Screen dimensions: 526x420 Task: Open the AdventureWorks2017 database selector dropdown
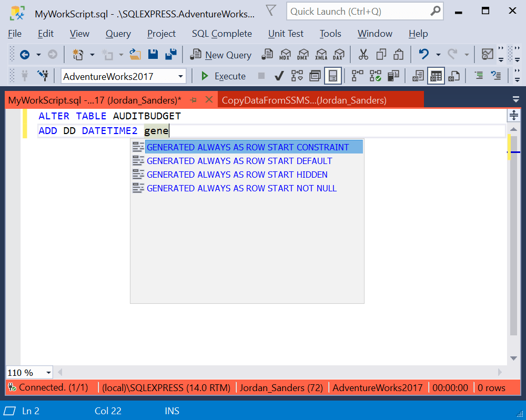tap(181, 76)
